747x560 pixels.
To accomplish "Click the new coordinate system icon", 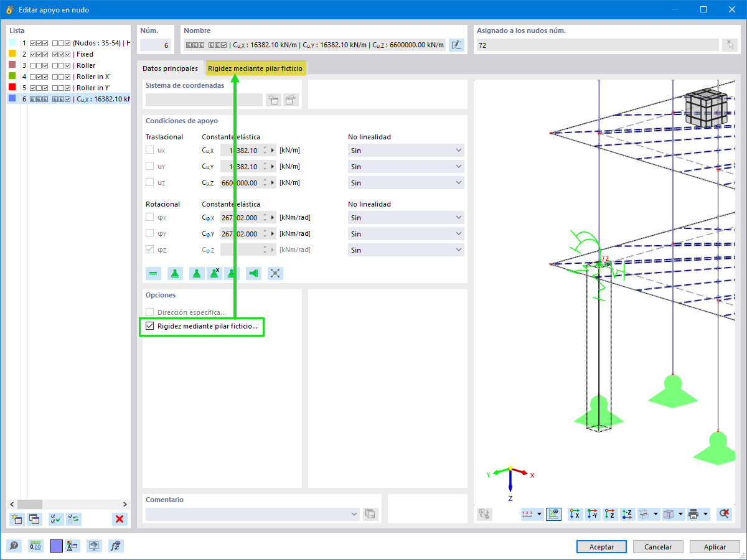I will coord(273,100).
